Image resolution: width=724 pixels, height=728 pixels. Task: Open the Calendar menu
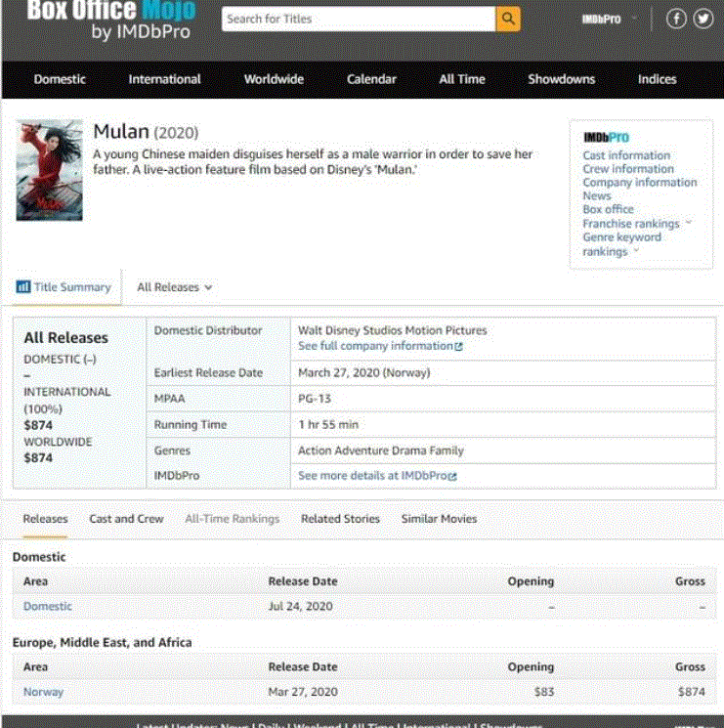(371, 79)
